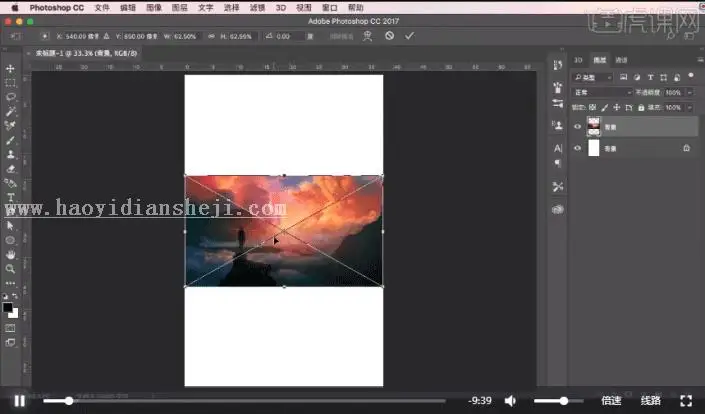Hide the white locked background layer eye

(577, 148)
